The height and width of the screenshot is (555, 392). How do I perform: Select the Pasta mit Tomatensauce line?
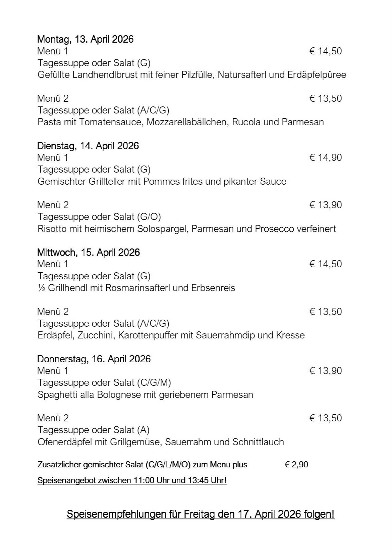tap(180, 122)
